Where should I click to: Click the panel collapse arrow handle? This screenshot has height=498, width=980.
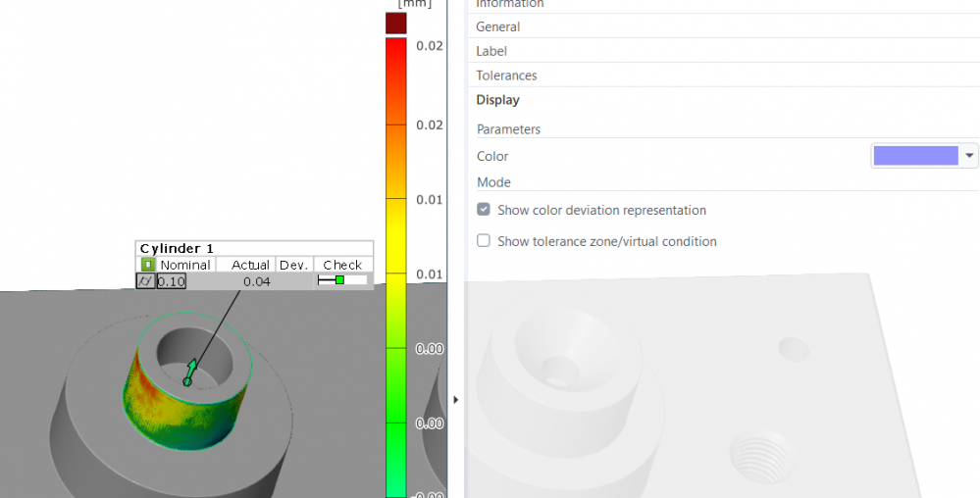(455, 400)
